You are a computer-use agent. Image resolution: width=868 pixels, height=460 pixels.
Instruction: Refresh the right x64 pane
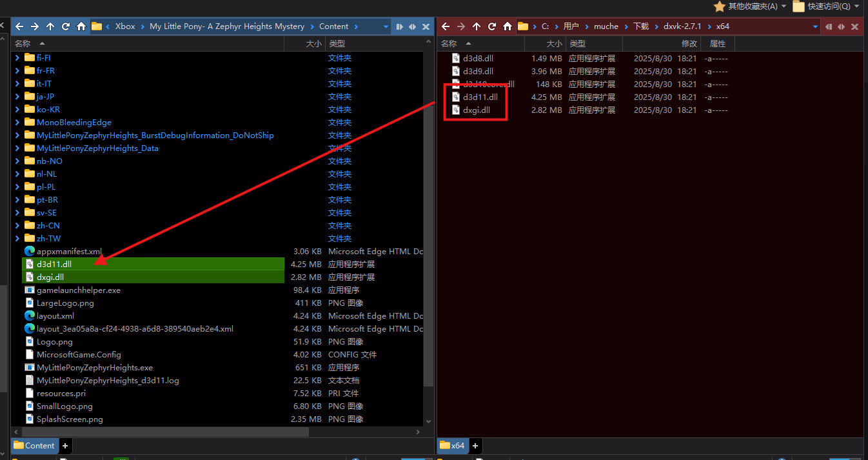pyautogui.click(x=492, y=26)
